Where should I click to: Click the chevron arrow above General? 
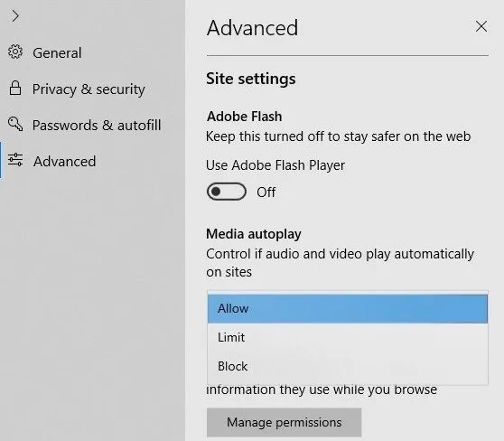tap(15, 15)
